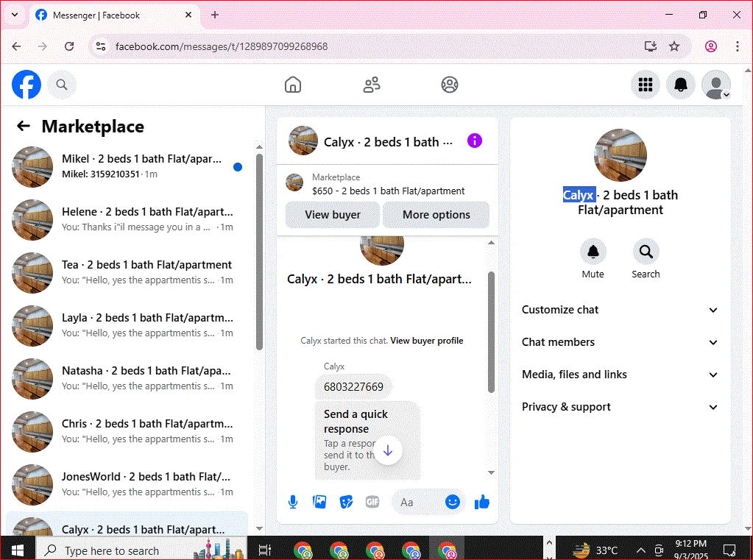Click the $650 listing title in chat header
Image resolution: width=753 pixels, height=560 pixels.
coord(388,191)
